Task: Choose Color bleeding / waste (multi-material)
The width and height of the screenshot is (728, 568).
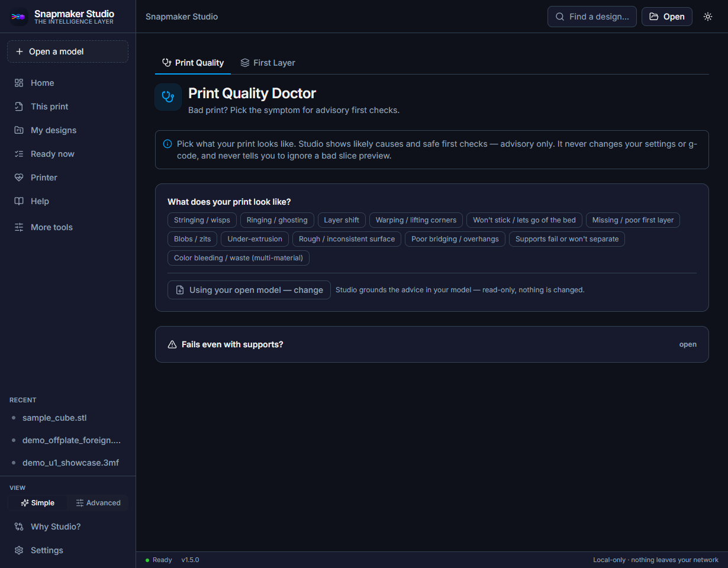Action: [x=239, y=258]
